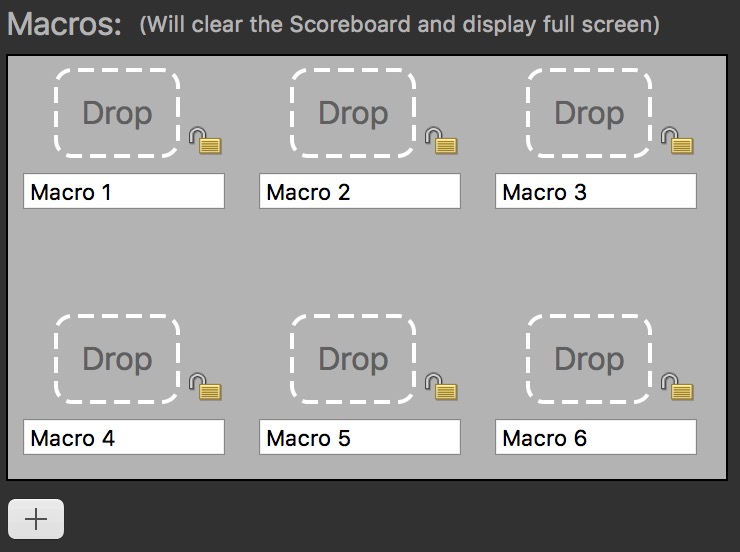Toggle the padlock icon beside Macro 6
The height and width of the screenshot is (552, 740).
(677, 387)
